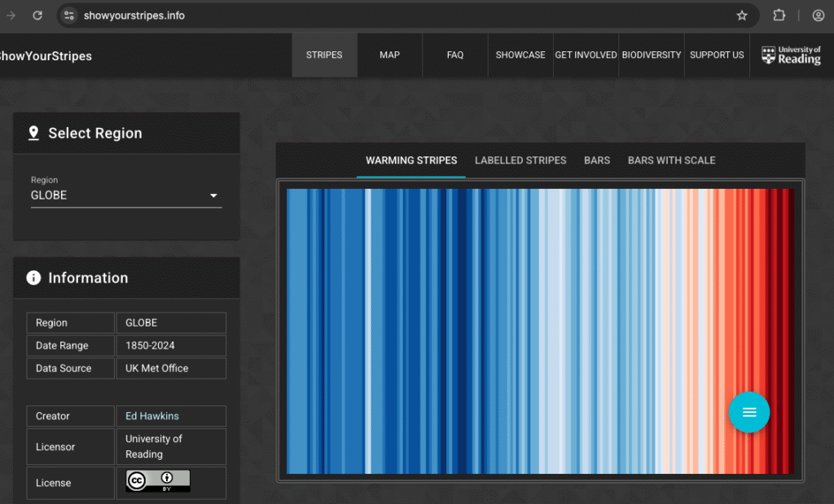The image size is (834, 504).
Task: Select the Bars With Scale tab
Action: [671, 160]
